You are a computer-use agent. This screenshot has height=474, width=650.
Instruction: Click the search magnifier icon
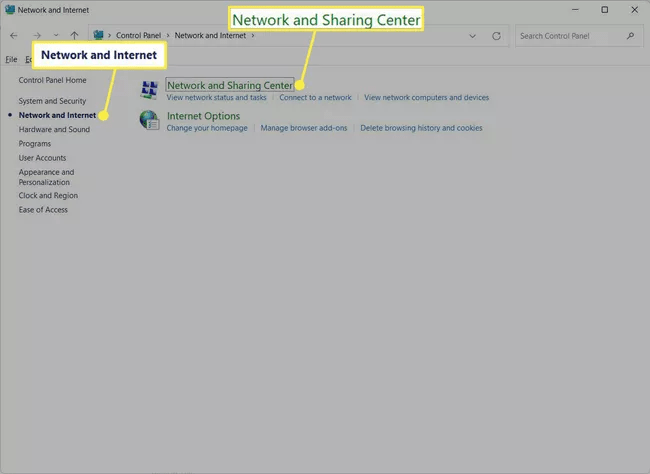[630, 36]
